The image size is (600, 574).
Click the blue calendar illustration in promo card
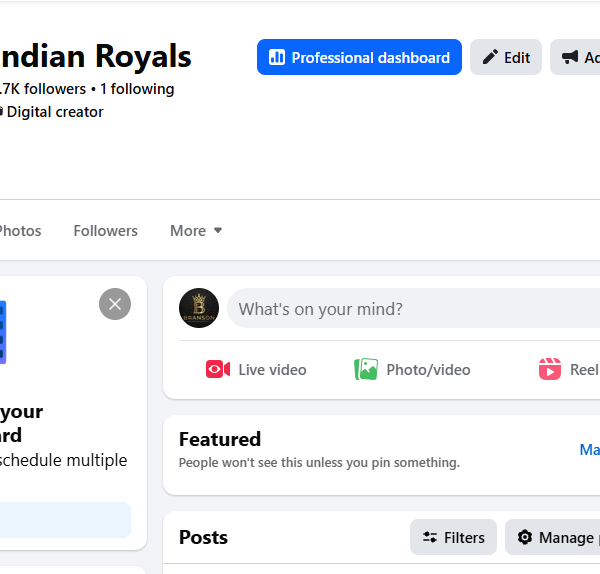pyautogui.click(x=3, y=332)
